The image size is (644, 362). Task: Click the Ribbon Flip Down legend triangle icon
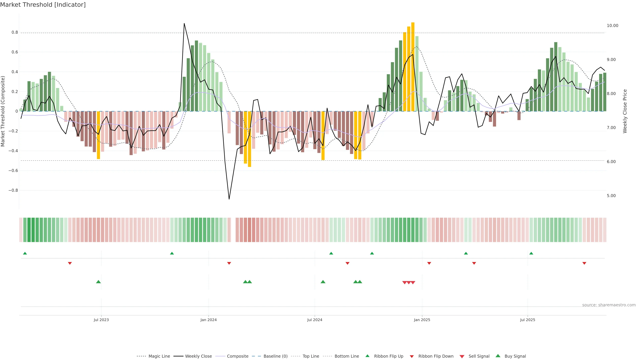click(x=412, y=356)
